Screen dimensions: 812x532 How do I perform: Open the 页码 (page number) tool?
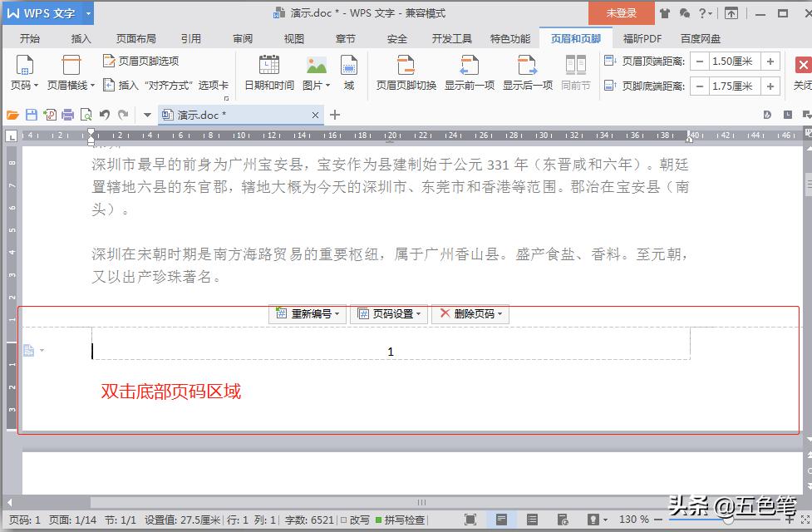pyautogui.click(x=24, y=71)
